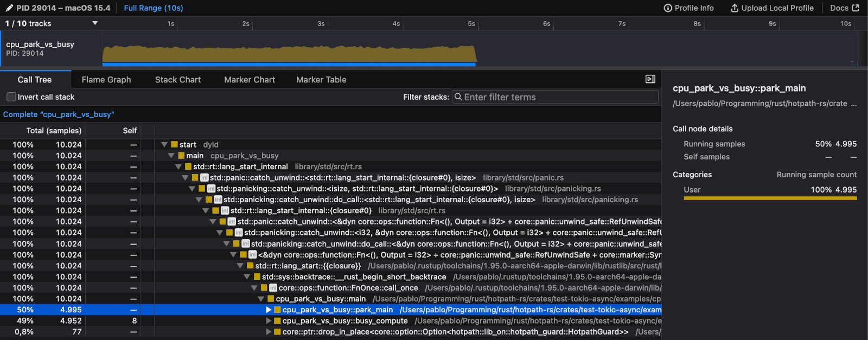Viewport: 868px width, 340px height.
Task: Click yellow category square on busy_compute row
Action: click(277, 321)
